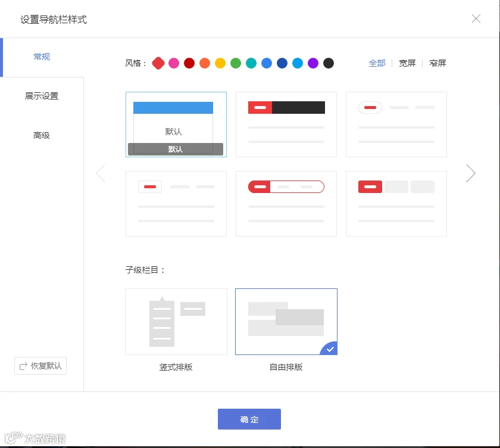
Task: Choose 自由排版 submenu layout
Action: click(x=286, y=322)
